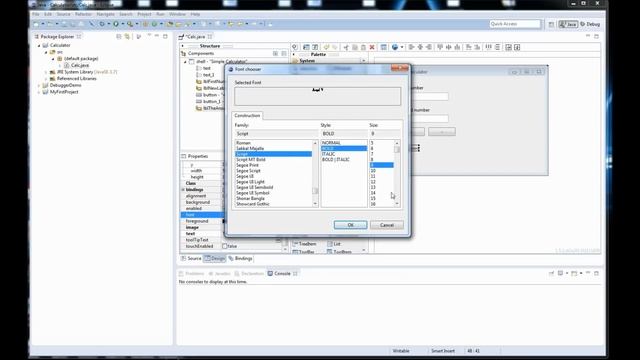Expand the Referenced Libraries node

pos(46,79)
